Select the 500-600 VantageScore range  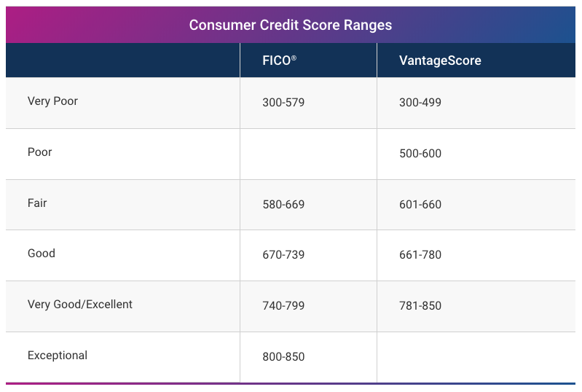420,154
